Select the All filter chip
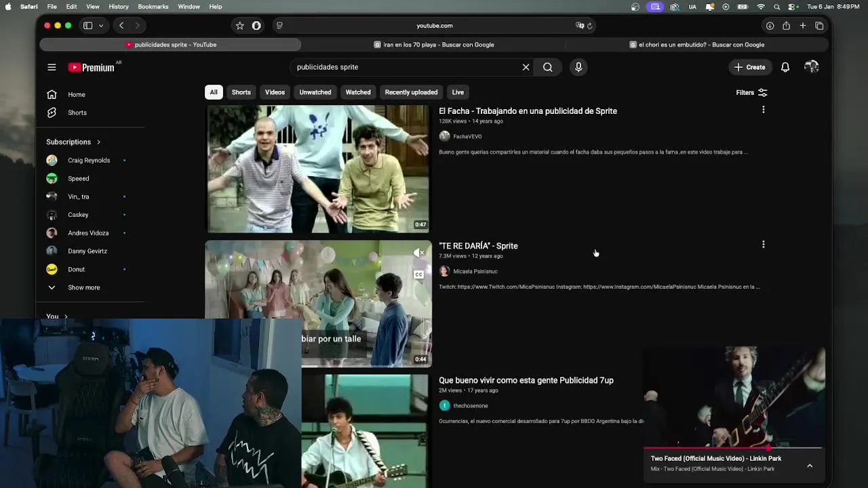This screenshot has width=868, height=488. click(214, 92)
